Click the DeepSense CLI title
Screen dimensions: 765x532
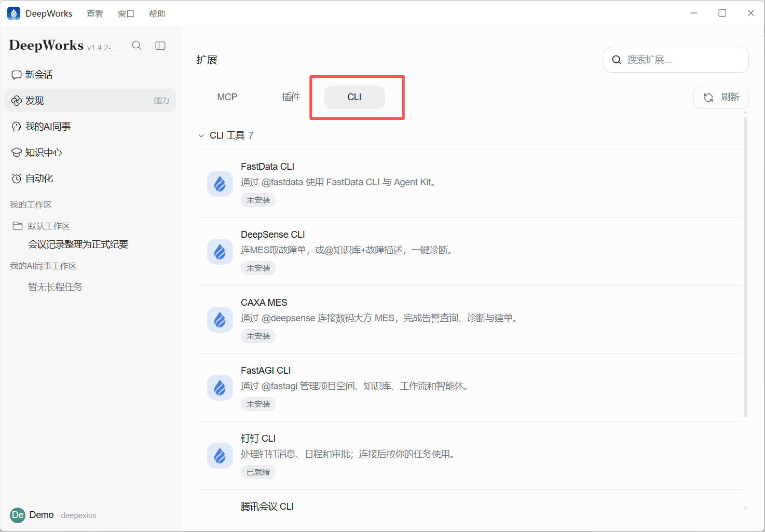coord(272,235)
